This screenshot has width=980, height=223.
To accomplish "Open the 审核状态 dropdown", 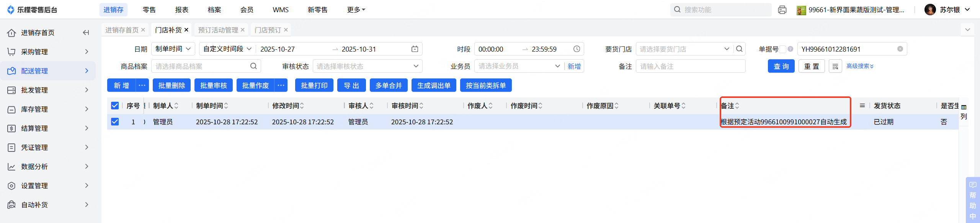I will pyautogui.click(x=367, y=66).
